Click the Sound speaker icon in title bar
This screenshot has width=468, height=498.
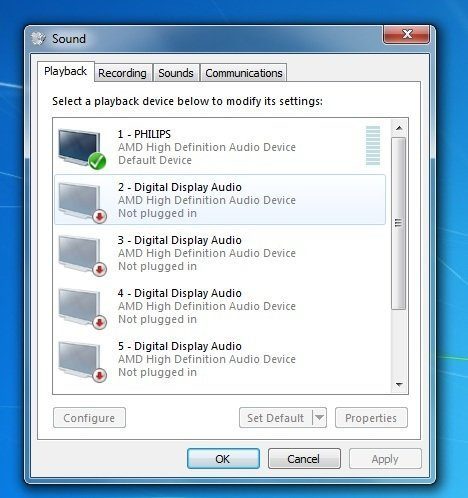[x=39, y=39]
